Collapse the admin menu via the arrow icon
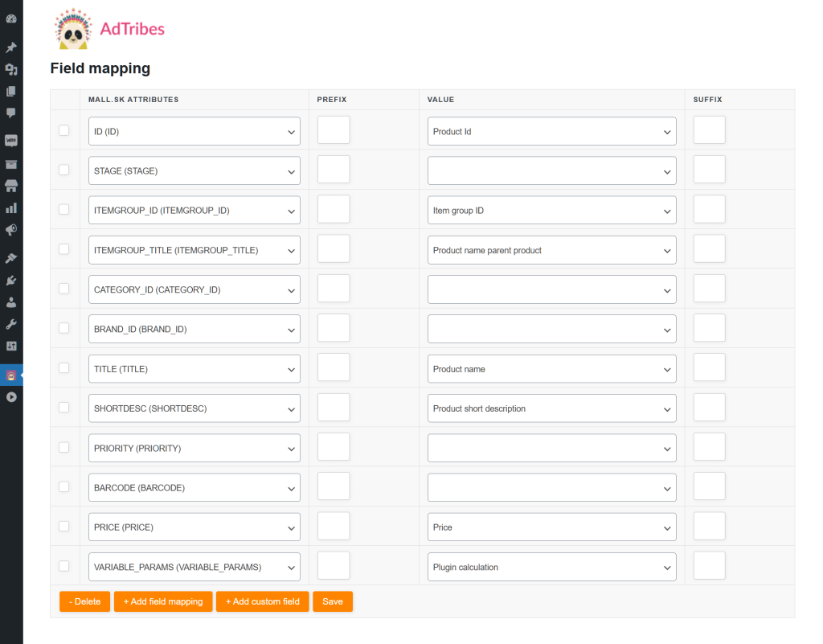Screen dimensions: 823x644 click(x=11, y=396)
